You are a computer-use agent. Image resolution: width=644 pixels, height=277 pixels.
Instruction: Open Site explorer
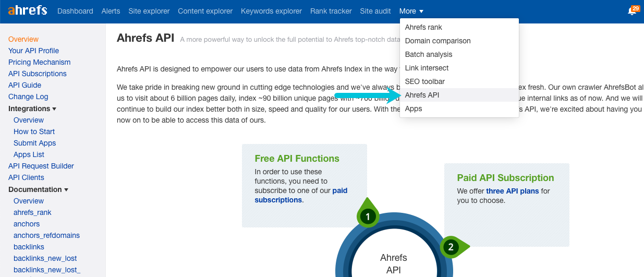tap(149, 11)
